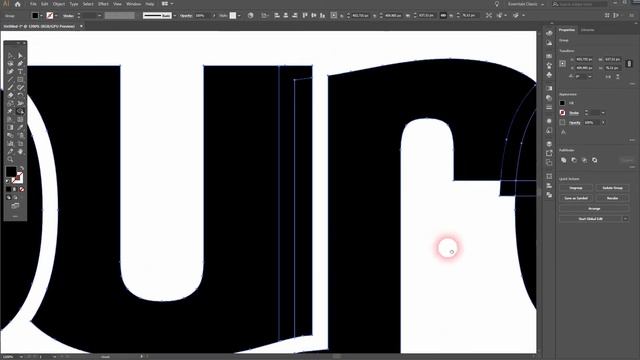Select the Type tool
Viewport: 640px width, 360px height.
pyautogui.click(x=20, y=71)
